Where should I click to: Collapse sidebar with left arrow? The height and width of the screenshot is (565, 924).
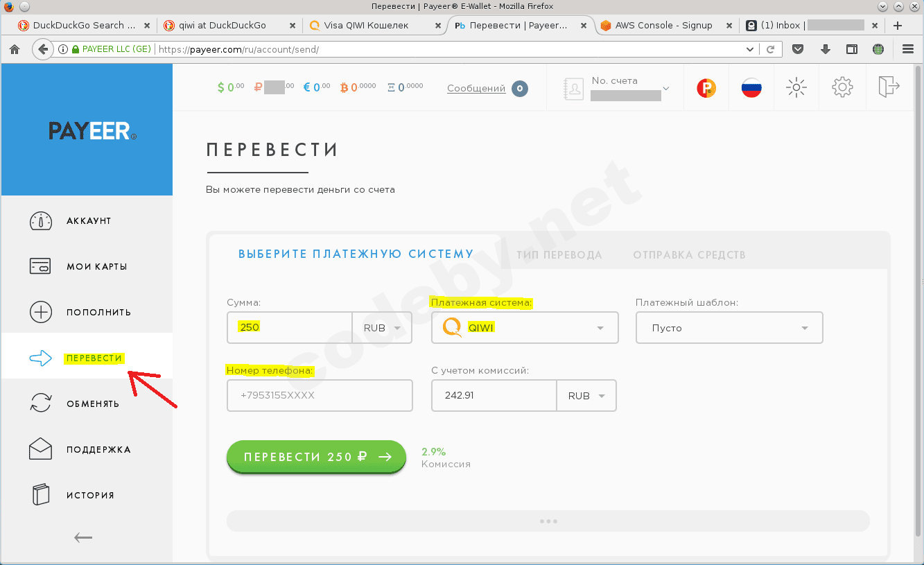pyautogui.click(x=83, y=537)
